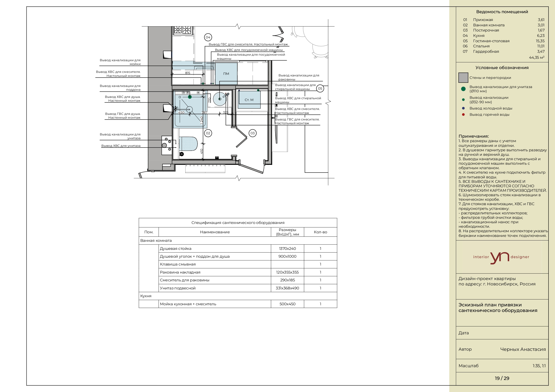
Task: Click label 'Вывод канализации для унитаза' on plan
Action: click(x=120, y=136)
